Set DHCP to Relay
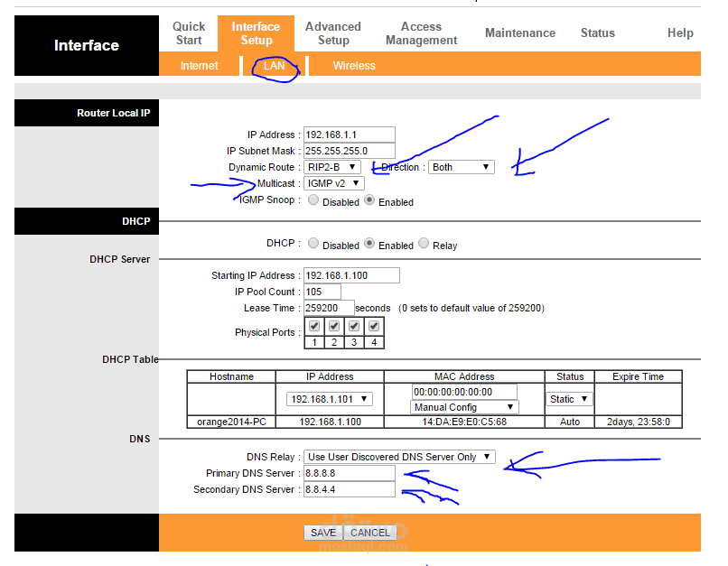The image size is (728, 566). tap(424, 243)
